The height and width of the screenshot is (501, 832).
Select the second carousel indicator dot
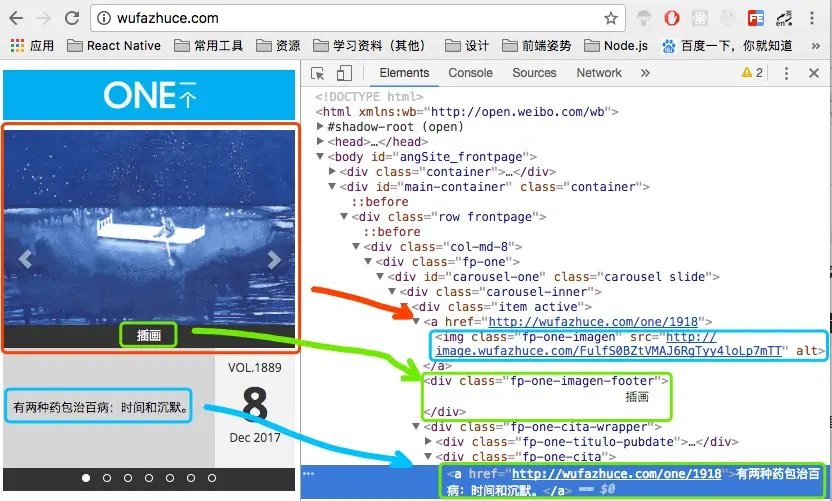(x=107, y=478)
